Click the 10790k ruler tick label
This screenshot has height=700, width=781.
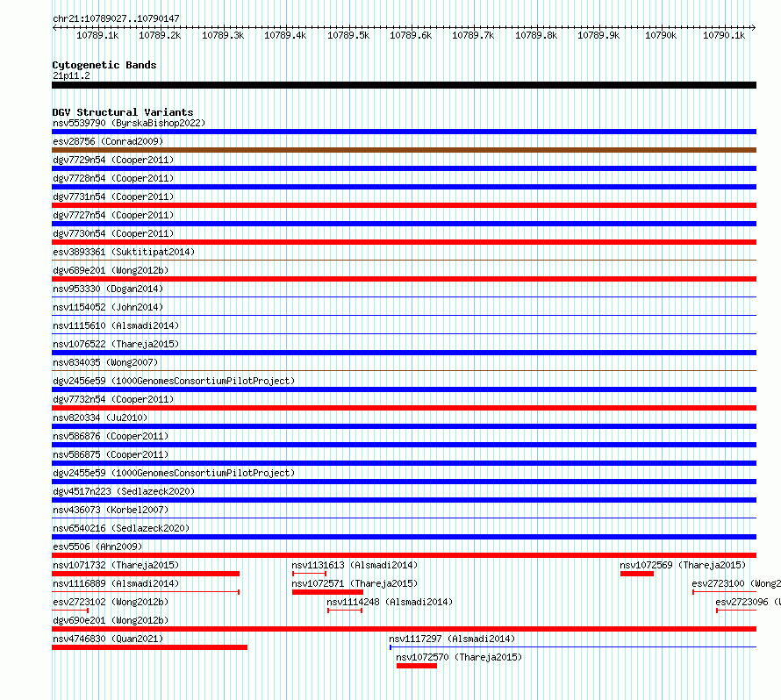[661, 35]
